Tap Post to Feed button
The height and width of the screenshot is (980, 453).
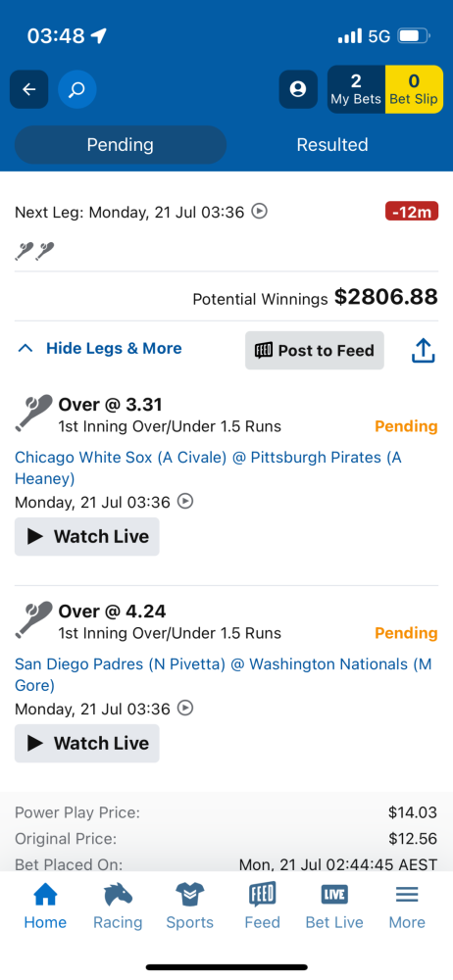(x=315, y=351)
